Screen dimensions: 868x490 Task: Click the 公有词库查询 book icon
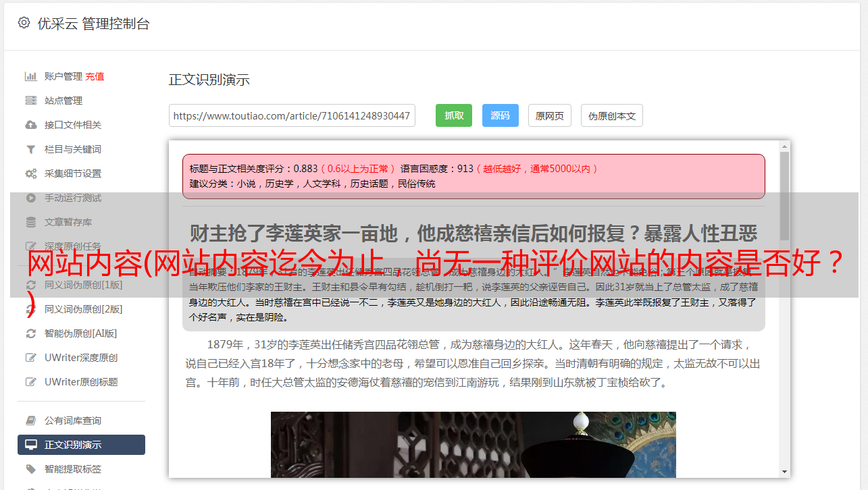tap(30, 420)
